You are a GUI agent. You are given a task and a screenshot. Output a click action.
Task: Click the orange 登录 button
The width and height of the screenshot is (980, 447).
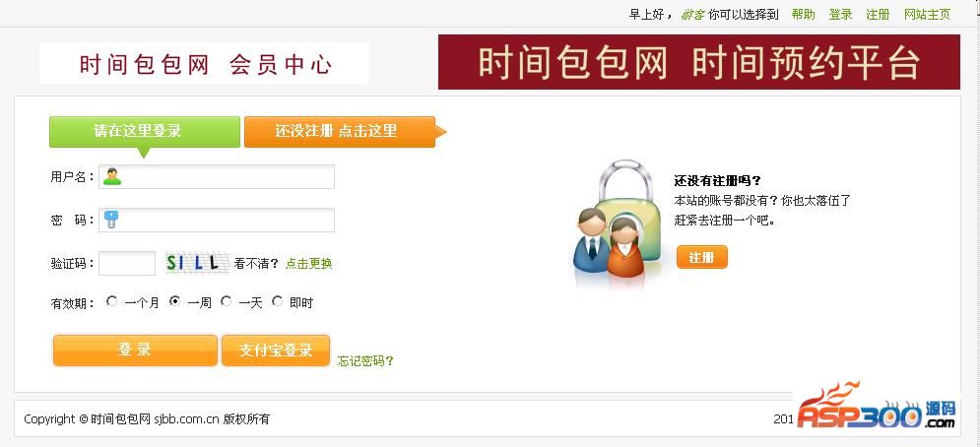[135, 351]
